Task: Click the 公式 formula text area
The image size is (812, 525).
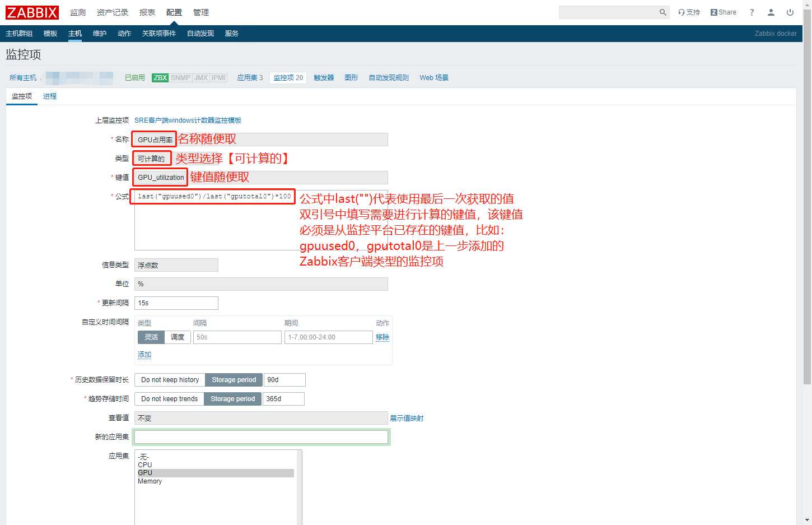Action: [x=261, y=220]
